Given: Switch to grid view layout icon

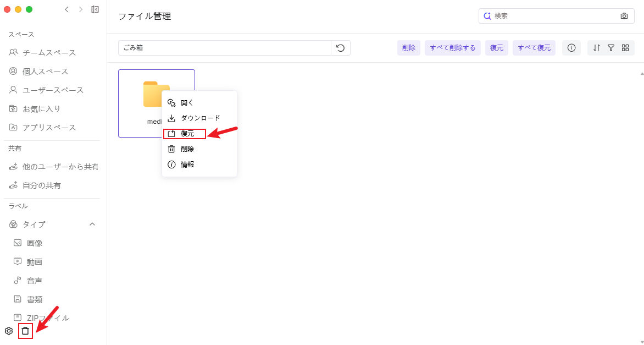Looking at the screenshot, I should 625,48.
